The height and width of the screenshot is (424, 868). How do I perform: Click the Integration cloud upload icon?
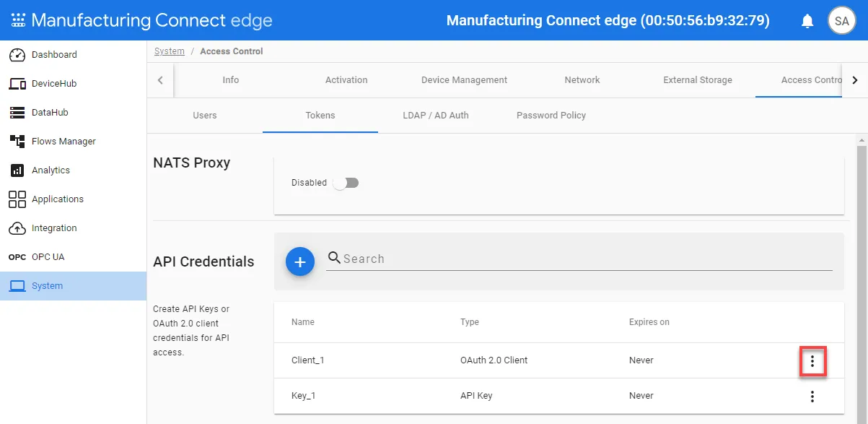point(17,228)
